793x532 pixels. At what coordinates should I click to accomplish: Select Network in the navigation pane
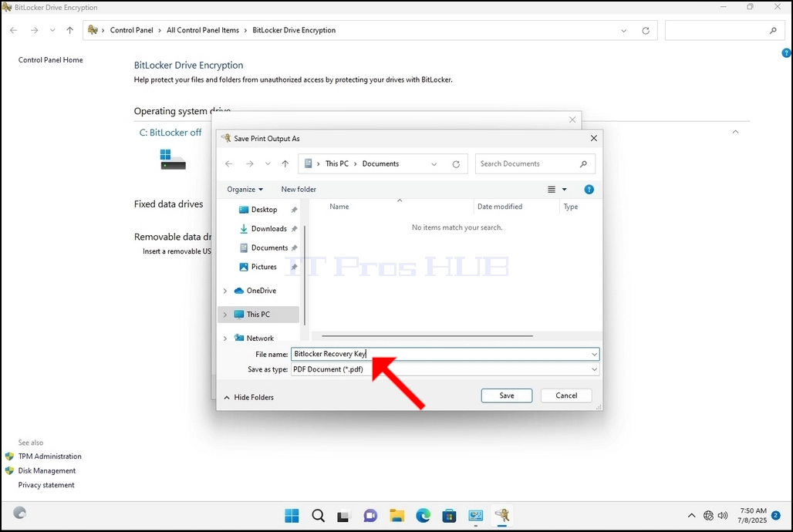pos(260,338)
